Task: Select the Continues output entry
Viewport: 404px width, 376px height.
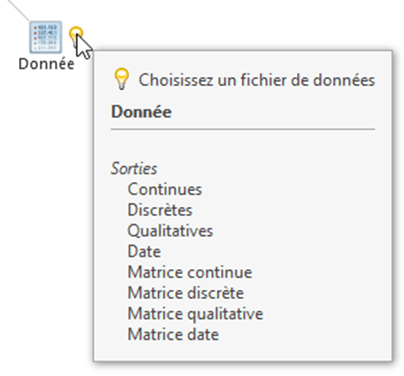Action: click(165, 189)
